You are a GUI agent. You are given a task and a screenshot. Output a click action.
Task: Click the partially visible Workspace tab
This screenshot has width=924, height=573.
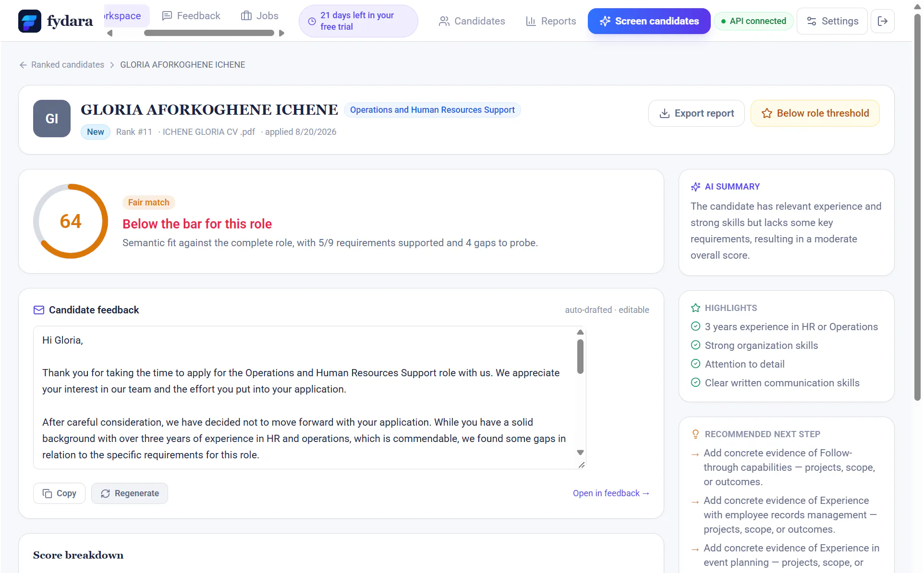point(126,16)
